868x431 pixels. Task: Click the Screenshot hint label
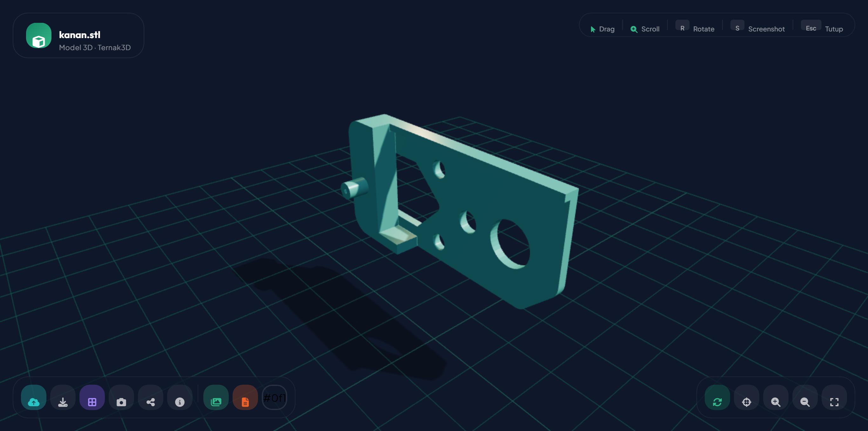767,29
